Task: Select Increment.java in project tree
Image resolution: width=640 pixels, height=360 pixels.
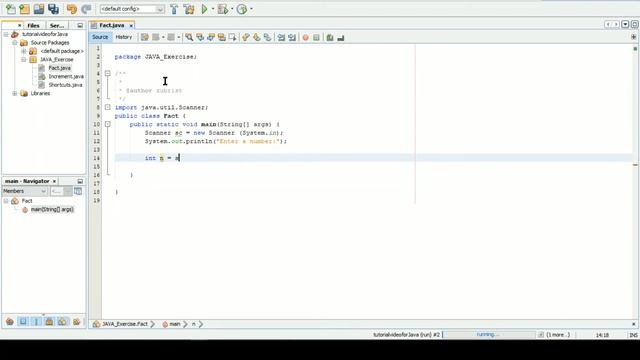Action: (66, 77)
